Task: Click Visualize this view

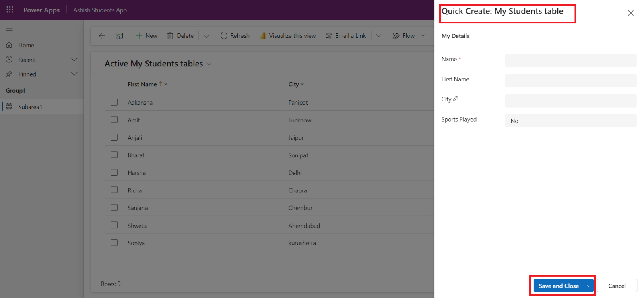Action: [288, 36]
